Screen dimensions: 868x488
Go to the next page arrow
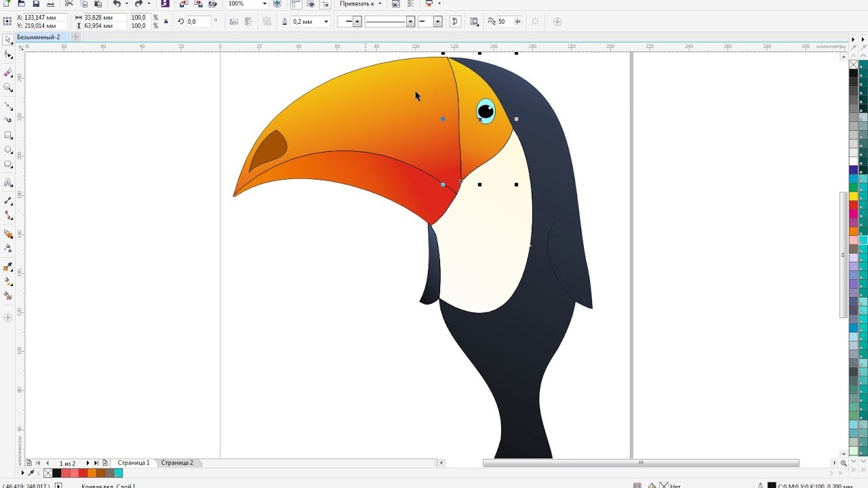coord(87,463)
